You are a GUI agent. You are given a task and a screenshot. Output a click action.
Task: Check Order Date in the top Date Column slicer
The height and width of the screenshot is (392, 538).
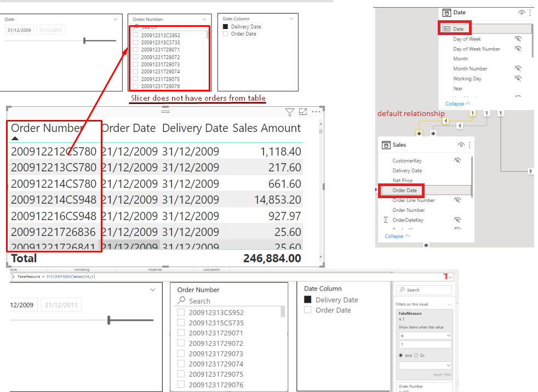[x=225, y=33]
